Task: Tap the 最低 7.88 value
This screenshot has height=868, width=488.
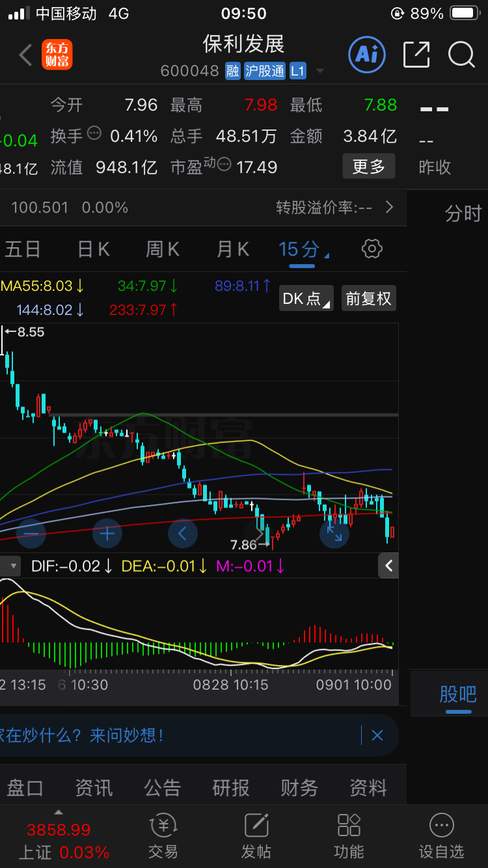Action: pyautogui.click(x=381, y=105)
